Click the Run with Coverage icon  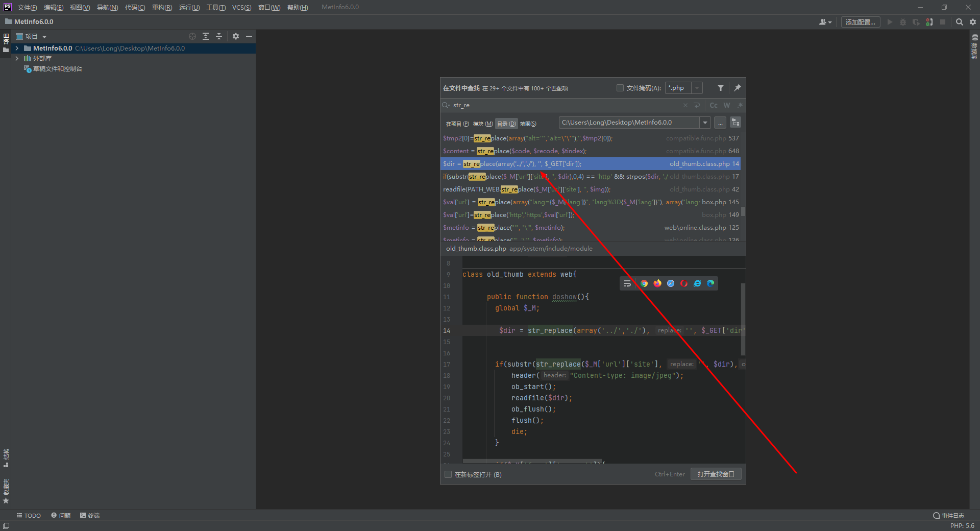pos(916,22)
